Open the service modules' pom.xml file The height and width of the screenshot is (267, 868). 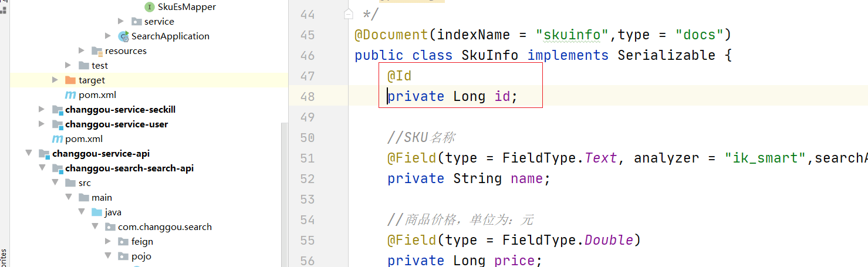(84, 139)
